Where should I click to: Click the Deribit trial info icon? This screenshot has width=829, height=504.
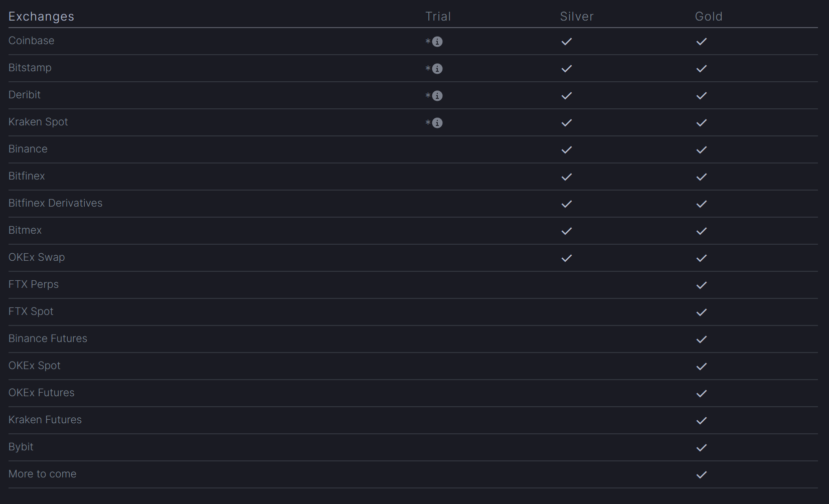coord(437,96)
